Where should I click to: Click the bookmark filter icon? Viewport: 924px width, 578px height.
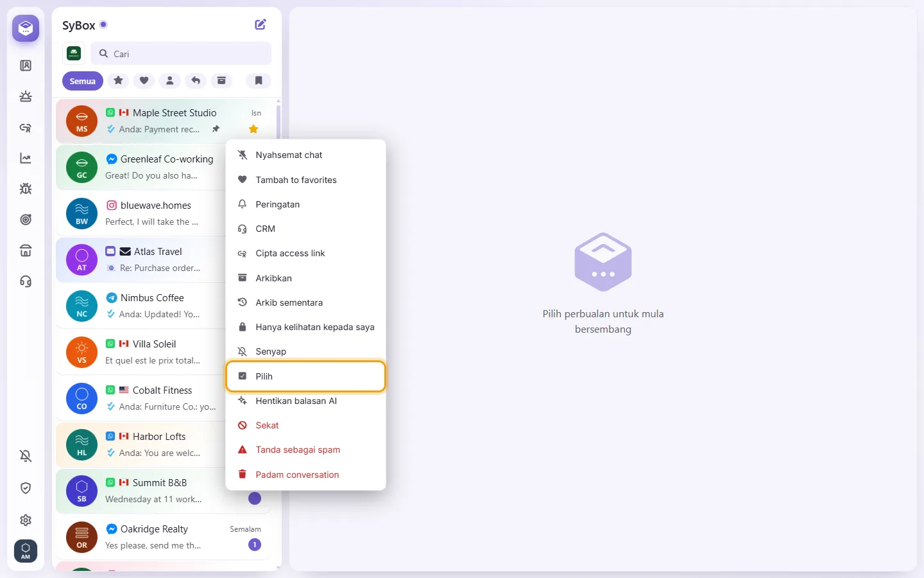coord(259,81)
